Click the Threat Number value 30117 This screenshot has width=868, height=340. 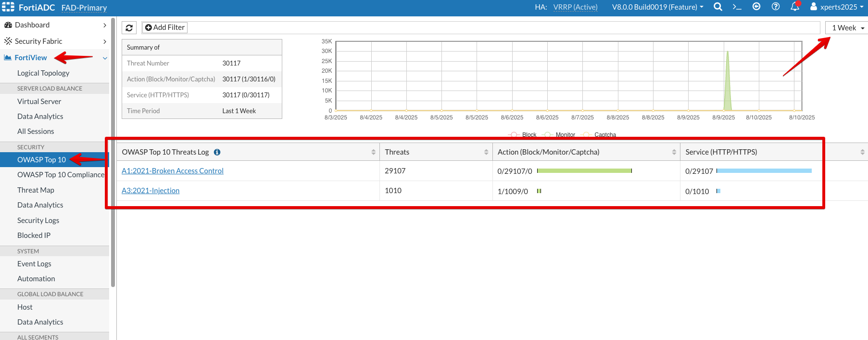[x=231, y=63]
